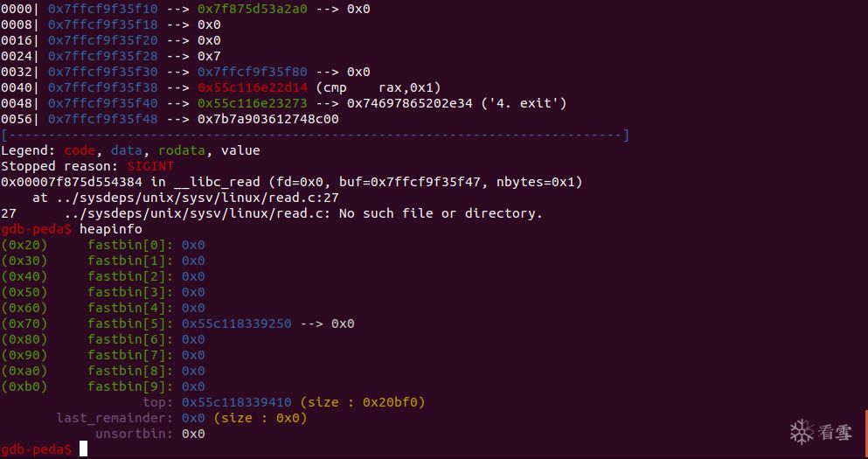Focus the blinking cursor at the last gdb-peda prompt
The height and width of the screenshot is (459, 868).
83,449
